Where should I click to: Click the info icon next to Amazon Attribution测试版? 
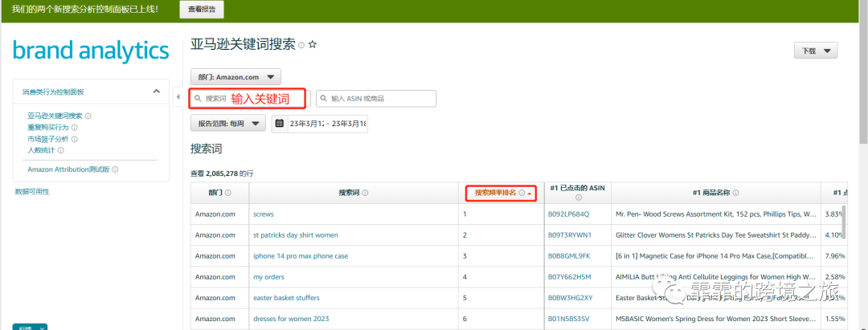tap(115, 169)
